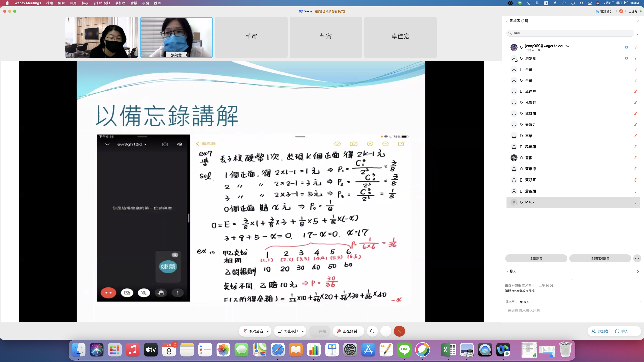This screenshot has height=362, width=644.
Task: Open 傳送至 recipient dropdown
Action: coord(641,302)
